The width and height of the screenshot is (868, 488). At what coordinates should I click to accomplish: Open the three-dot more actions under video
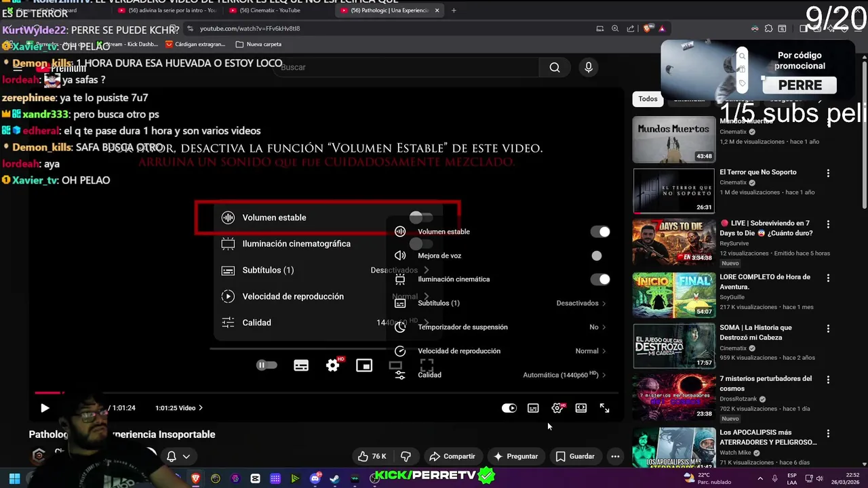click(615, 456)
